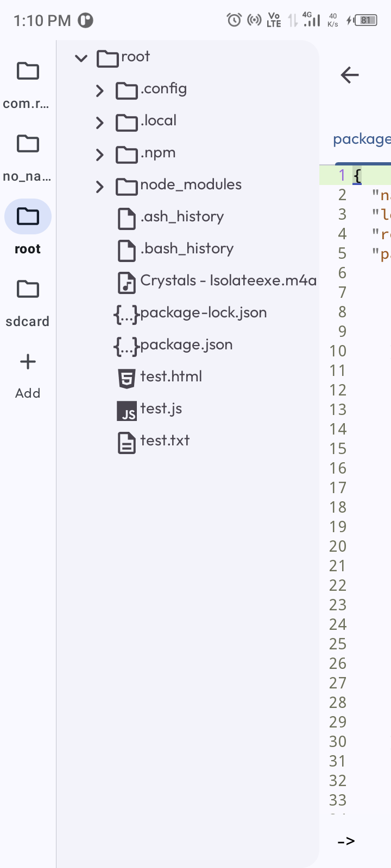
Task: Tap the Add plus icon
Action: pyautogui.click(x=28, y=362)
